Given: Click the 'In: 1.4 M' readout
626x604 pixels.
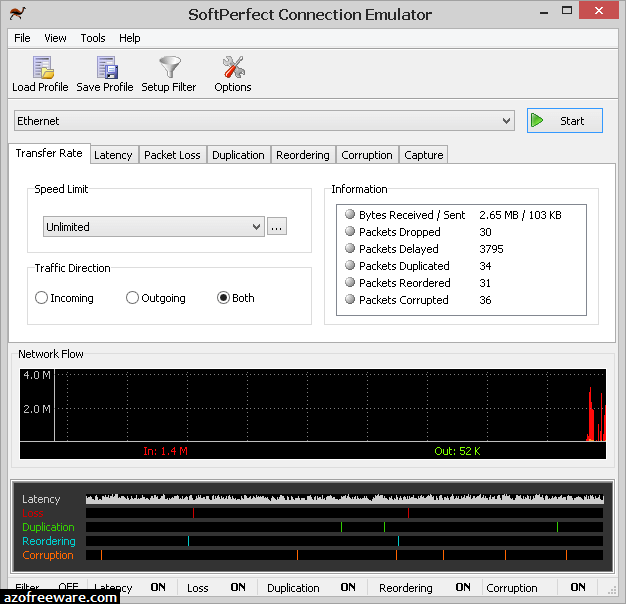Looking at the screenshot, I should [x=165, y=451].
